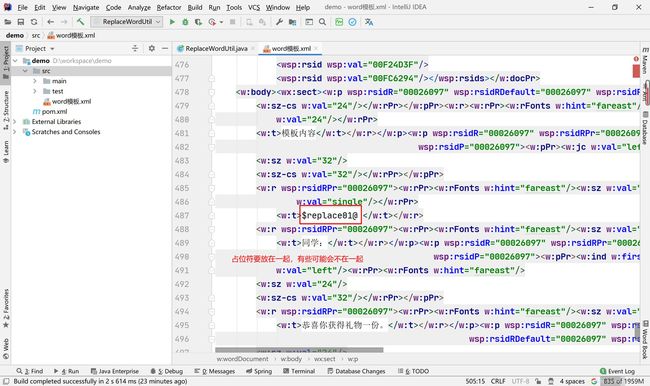Toggle read-only lock icon in status bar
The image size is (650, 386).
[x=538, y=381]
